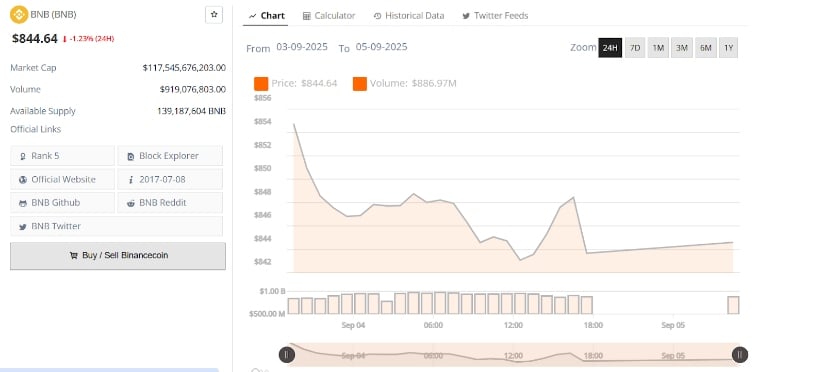Click the Market Cap value $117,545,676,203.00

tap(184, 67)
